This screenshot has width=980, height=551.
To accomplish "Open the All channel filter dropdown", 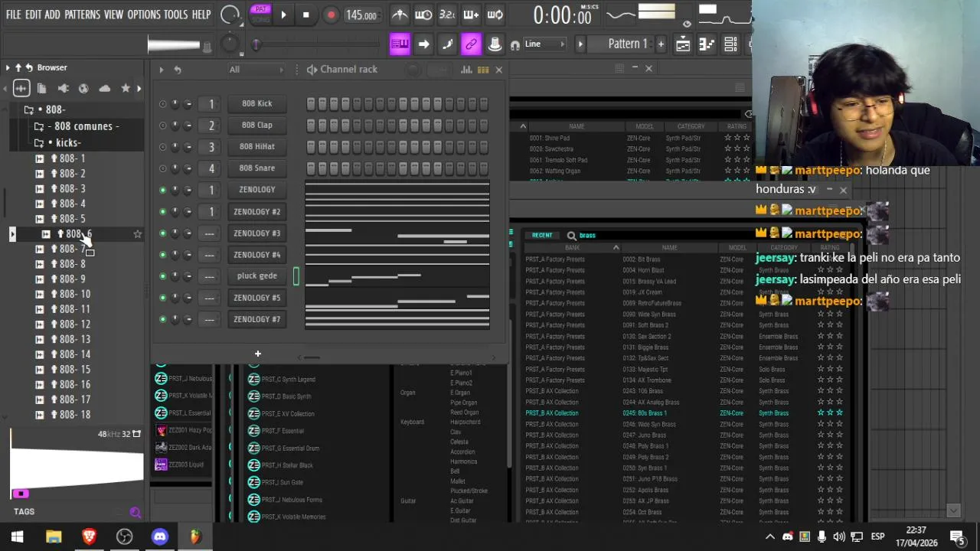I will (256, 70).
